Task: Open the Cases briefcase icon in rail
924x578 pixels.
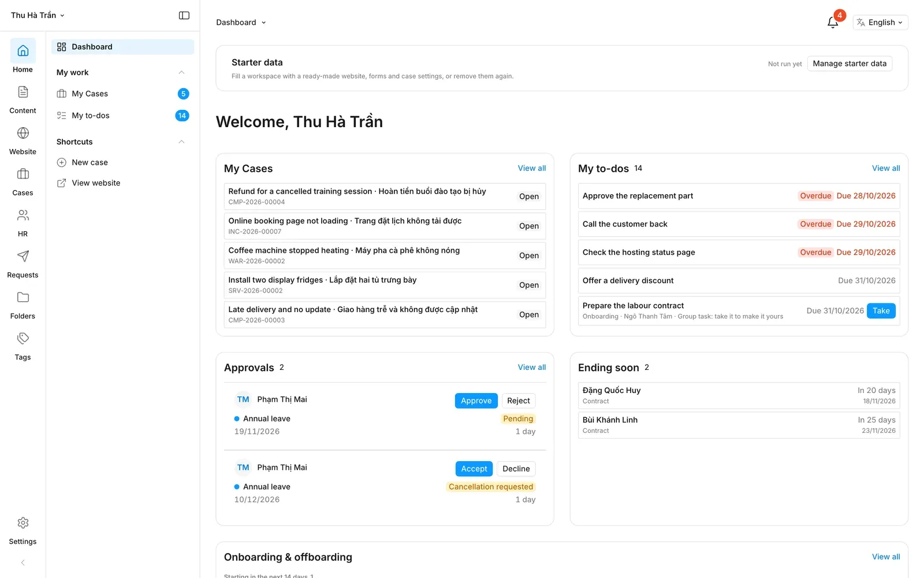Action: coord(23,174)
